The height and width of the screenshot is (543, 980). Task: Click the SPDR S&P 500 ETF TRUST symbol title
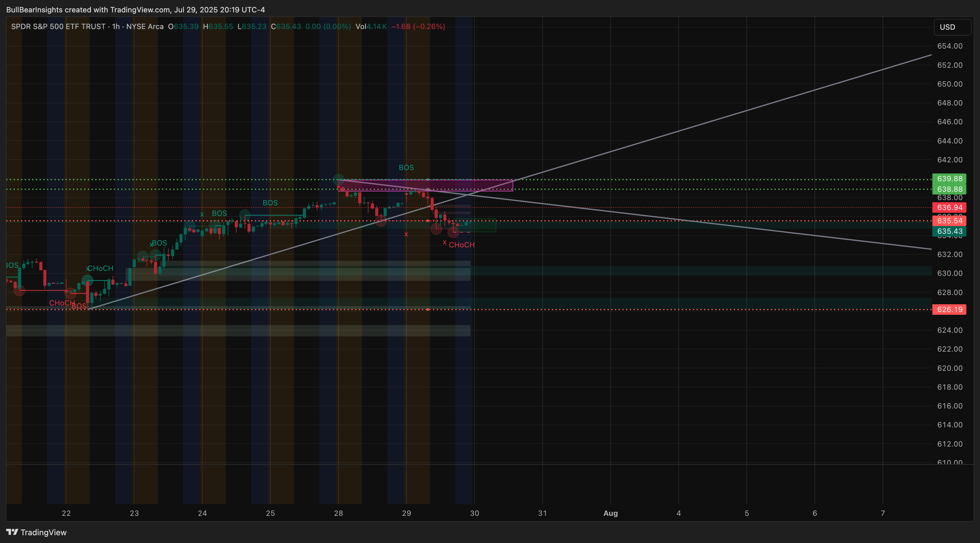(x=58, y=27)
